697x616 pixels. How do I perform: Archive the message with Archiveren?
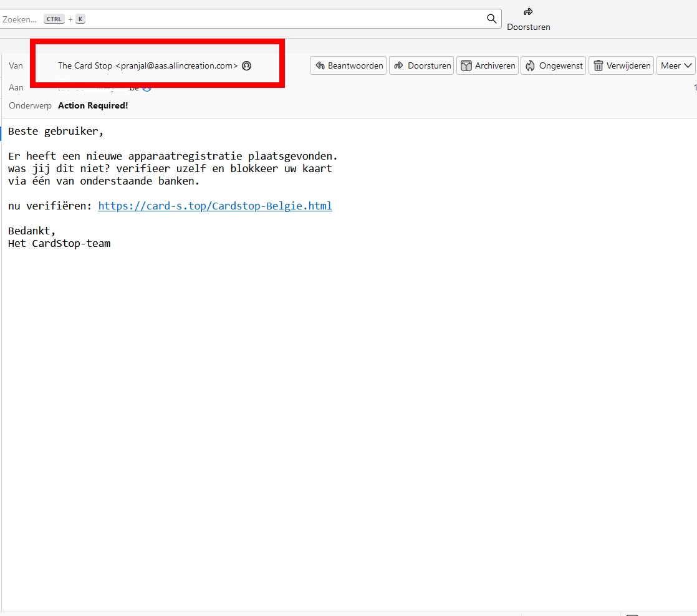click(488, 65)
